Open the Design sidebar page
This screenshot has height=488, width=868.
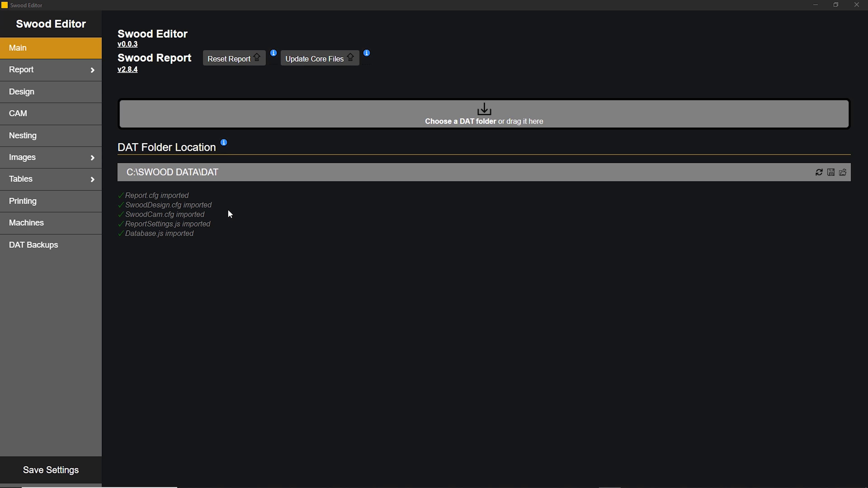(21, 91)
